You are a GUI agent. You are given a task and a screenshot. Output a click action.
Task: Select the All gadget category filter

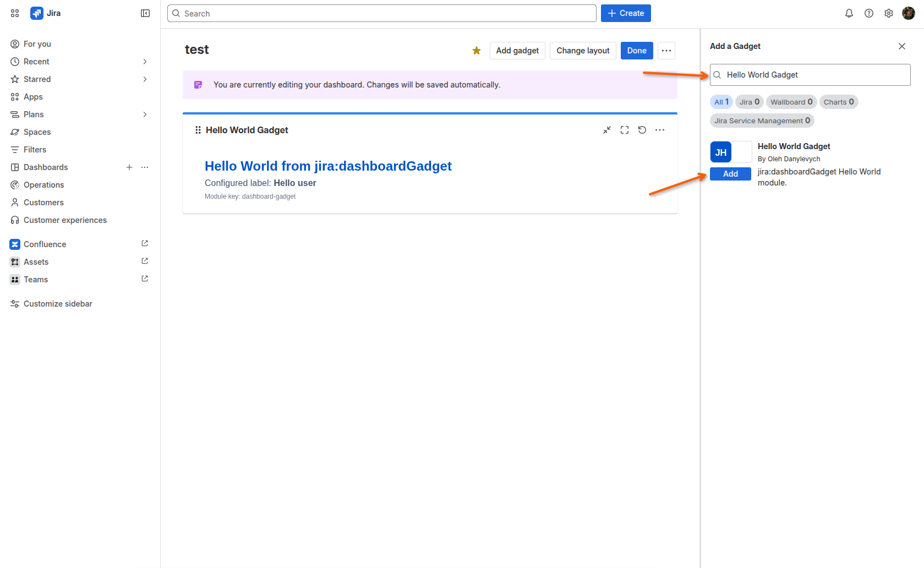click(721, 102)
